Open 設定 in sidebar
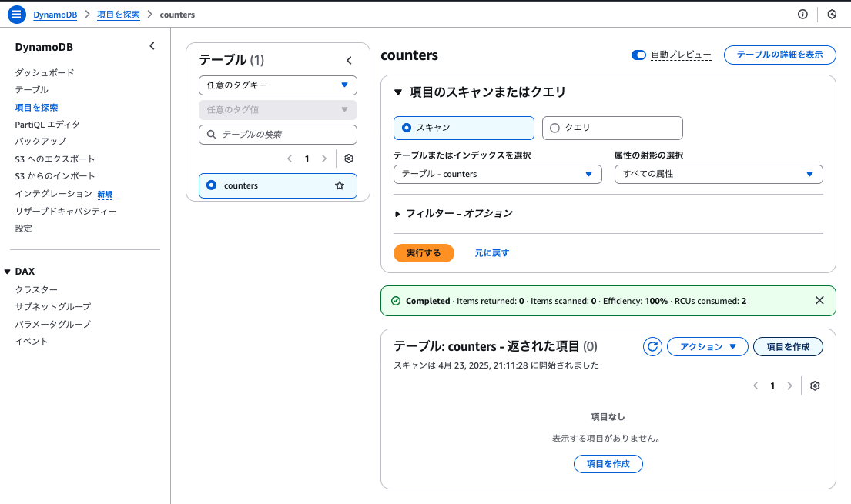This screenshot has width=851, height=504. click(23, 229)
